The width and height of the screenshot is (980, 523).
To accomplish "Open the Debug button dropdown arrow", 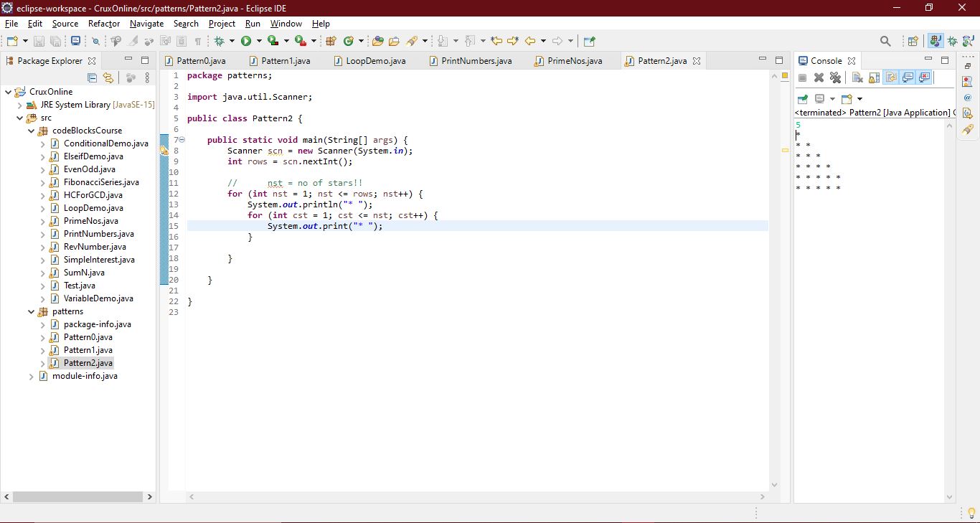I will [x=232, y=41].
